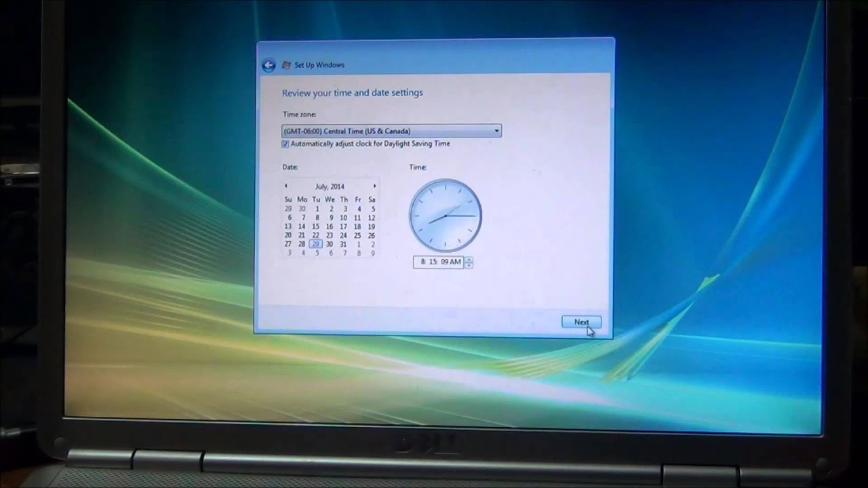Choose date 15 in the calendar
The height and width of the screenshot is (488, 868).
(x=315, y=226)
